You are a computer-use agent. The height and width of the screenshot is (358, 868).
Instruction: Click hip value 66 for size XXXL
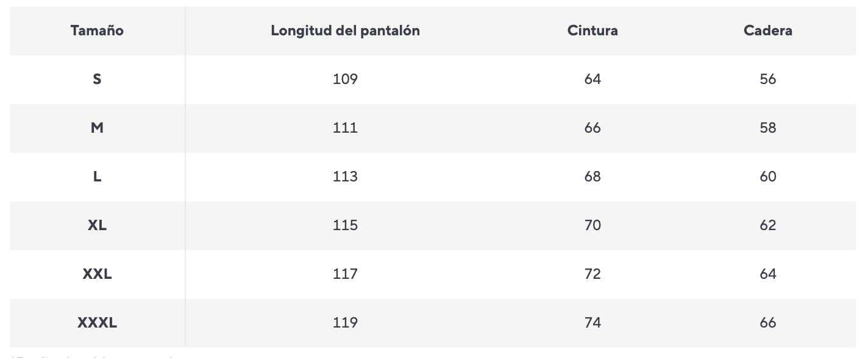click(x=768, y=323)
